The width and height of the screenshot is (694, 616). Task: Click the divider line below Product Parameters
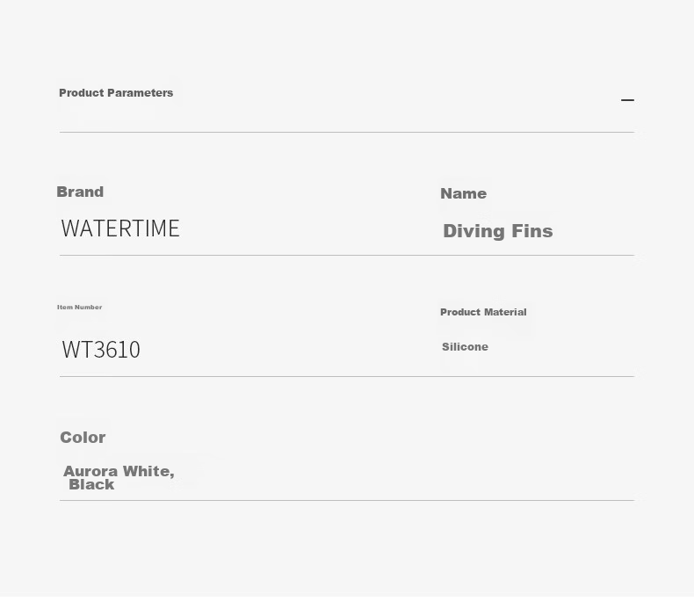tap(347, 132)
